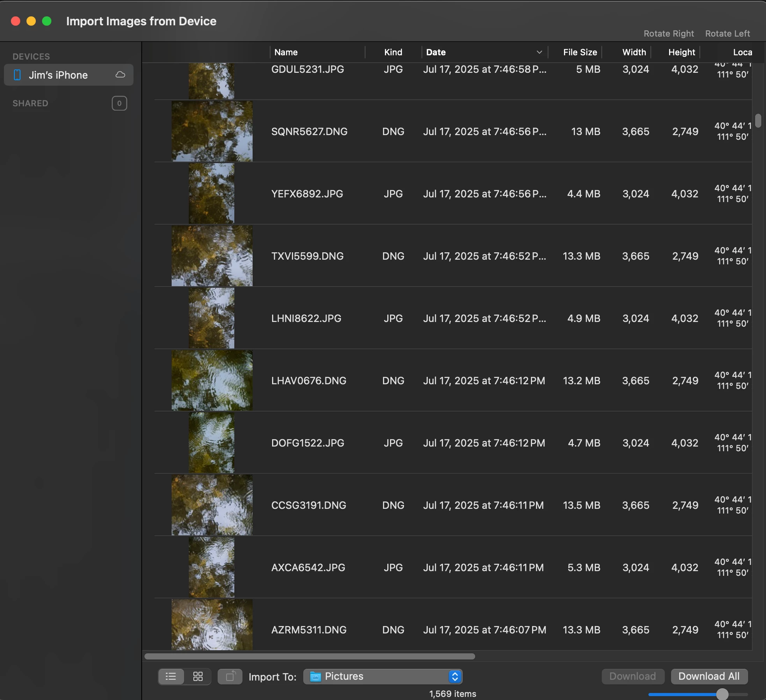
Task: Sort by the Kind column header
Action: (393, 52)
